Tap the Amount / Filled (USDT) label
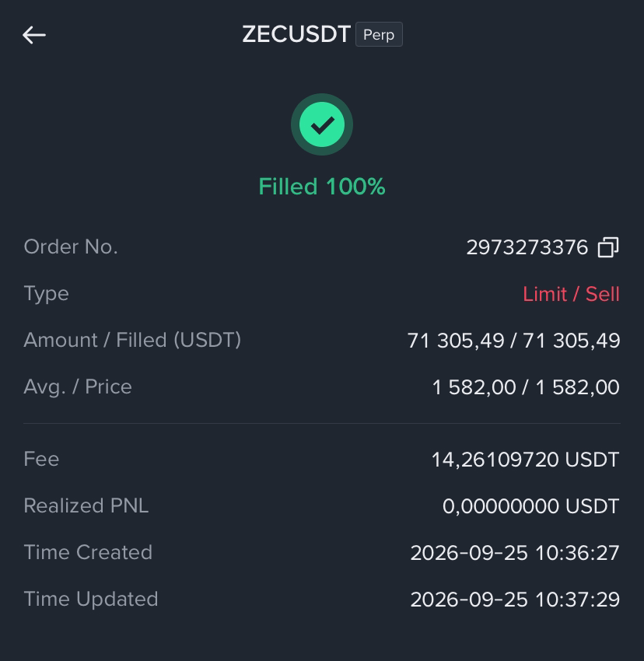 [132, 340]
